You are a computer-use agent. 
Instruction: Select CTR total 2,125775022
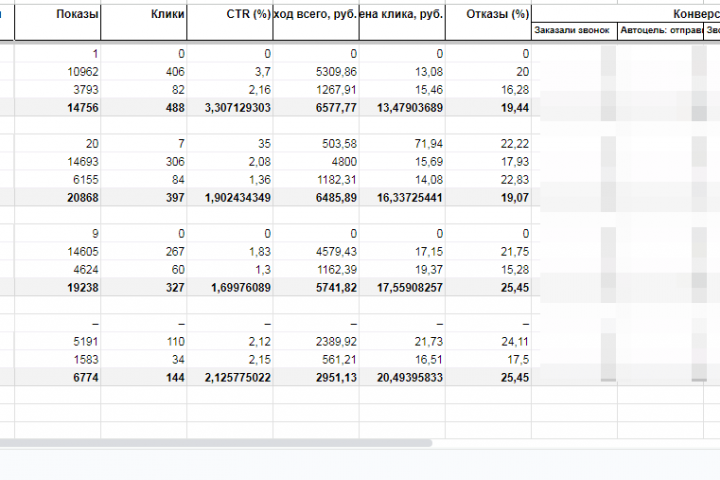pyautogui.click(x=230, y=378)
